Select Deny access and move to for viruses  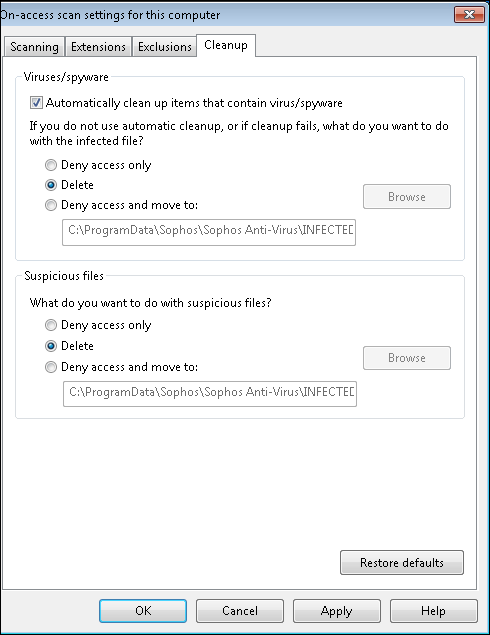click(x=51, y=205)
